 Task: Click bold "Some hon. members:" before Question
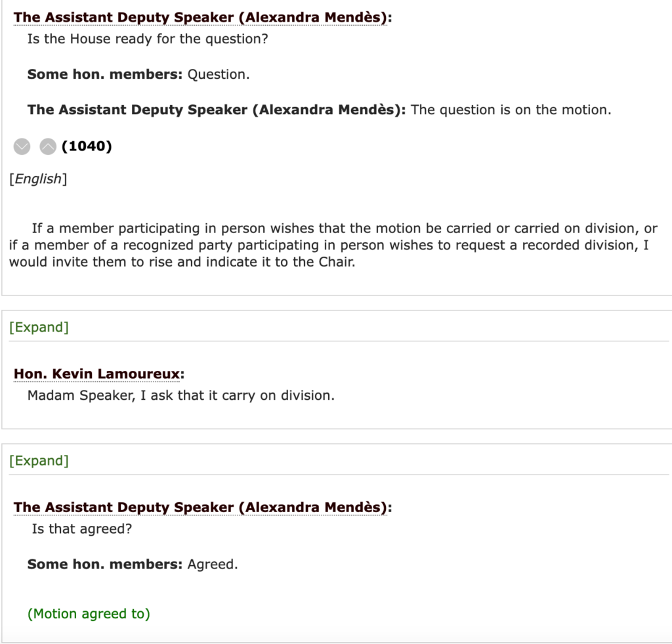104,74
